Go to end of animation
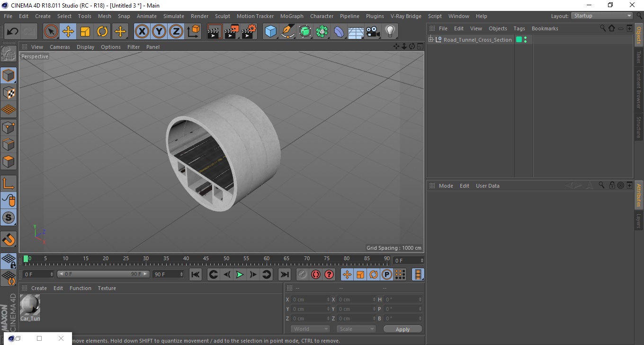The width and height of the screenshot is (644, 345). point(285,274)
